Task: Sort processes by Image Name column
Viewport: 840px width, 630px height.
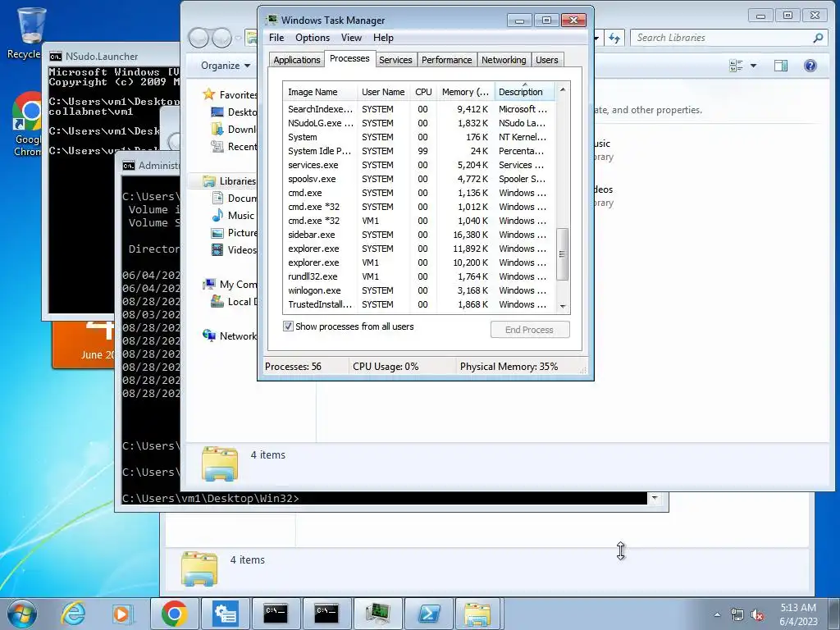Action: [x=320, y=92]
